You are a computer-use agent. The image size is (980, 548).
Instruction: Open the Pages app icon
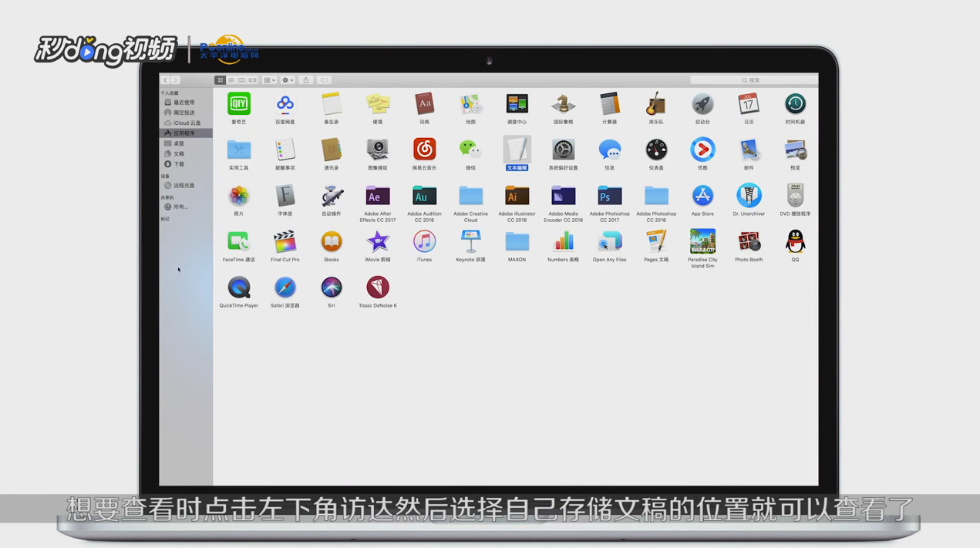(656, 241)
